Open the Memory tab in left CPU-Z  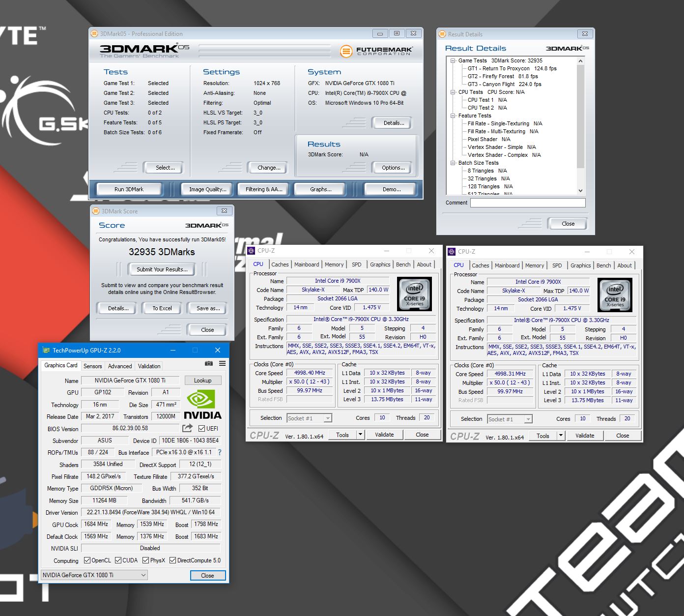click(334, 264)
